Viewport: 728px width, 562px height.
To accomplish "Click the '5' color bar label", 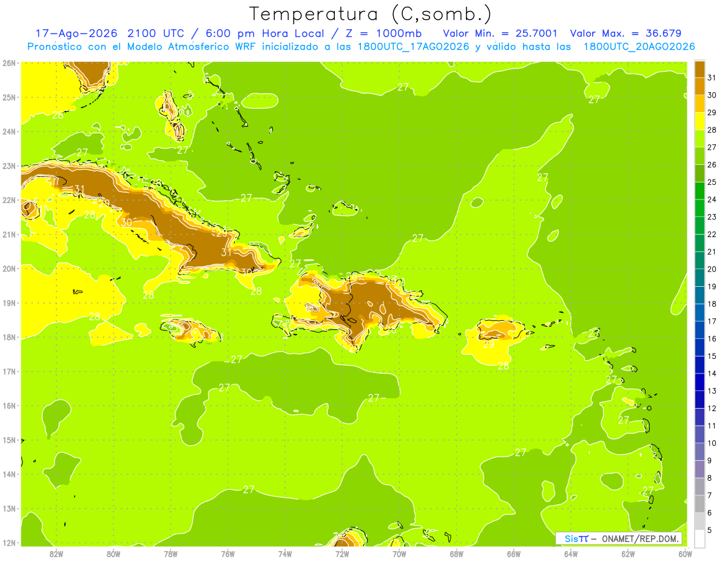I will pos(710,530).
